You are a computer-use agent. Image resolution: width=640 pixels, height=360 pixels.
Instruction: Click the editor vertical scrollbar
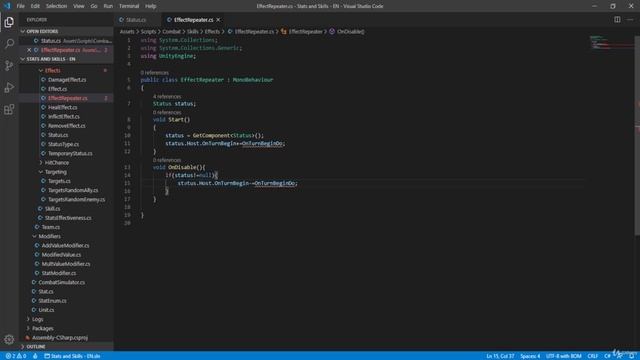pos(637,135)
